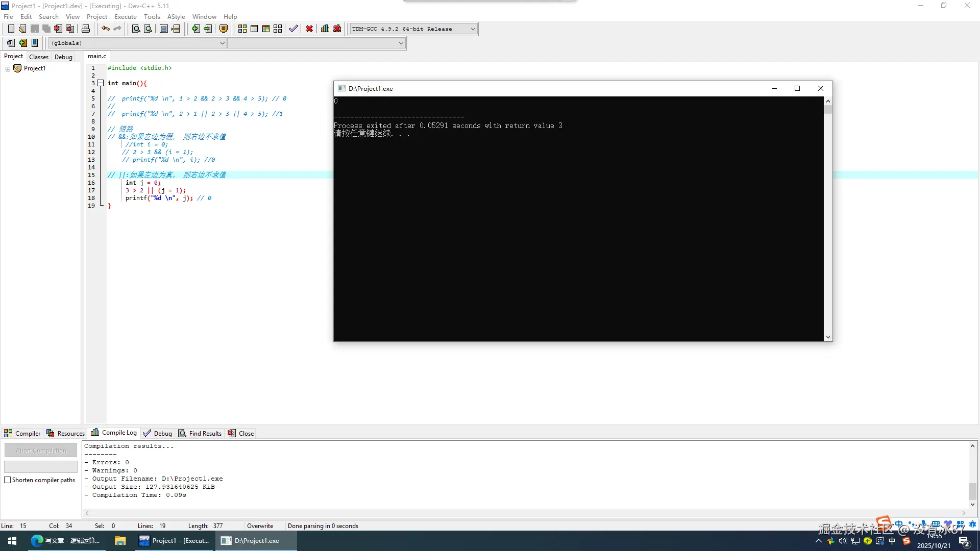Screen dimensions: 980x551
Task: Click the Undo arrow icon
Action: 105,29
